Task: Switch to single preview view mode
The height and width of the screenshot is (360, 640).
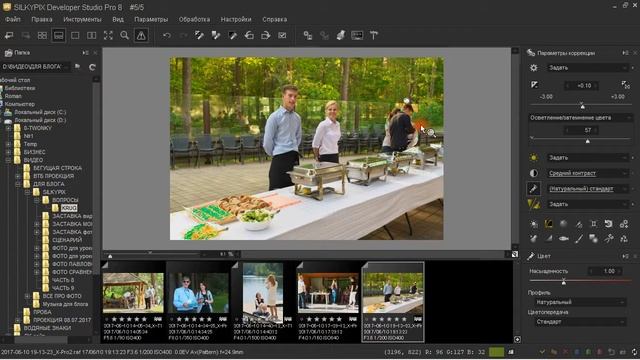Action: (x=75, y=36)
